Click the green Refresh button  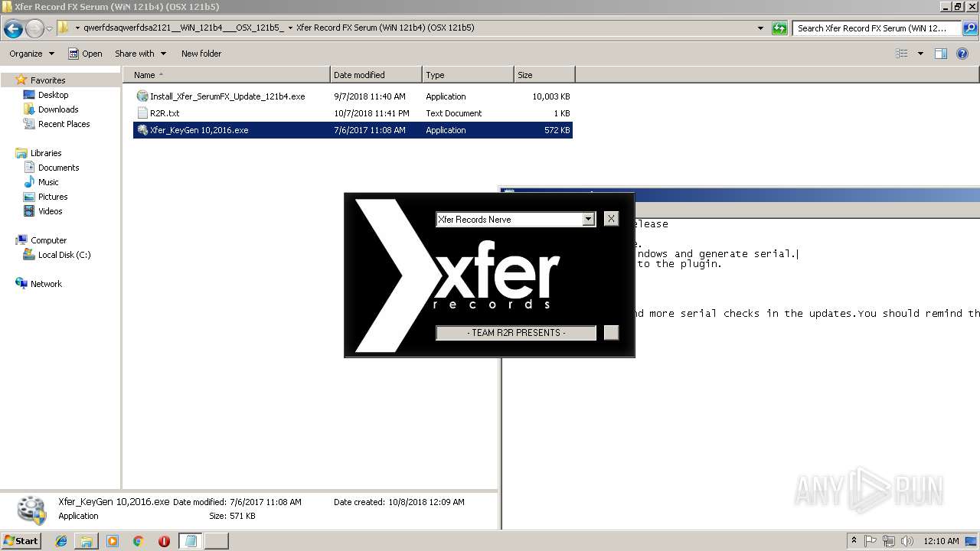pyautogui.click(x=779, y=28)
